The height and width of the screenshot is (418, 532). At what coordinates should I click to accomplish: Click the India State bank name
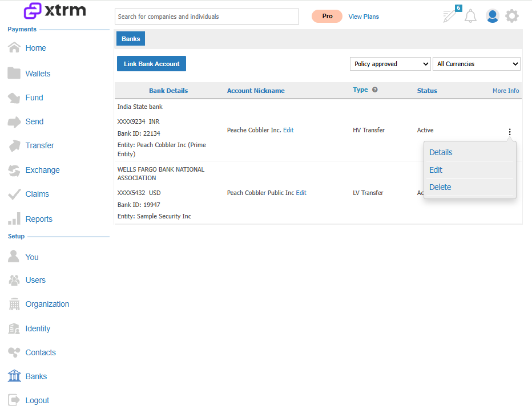tap(140, 107)
